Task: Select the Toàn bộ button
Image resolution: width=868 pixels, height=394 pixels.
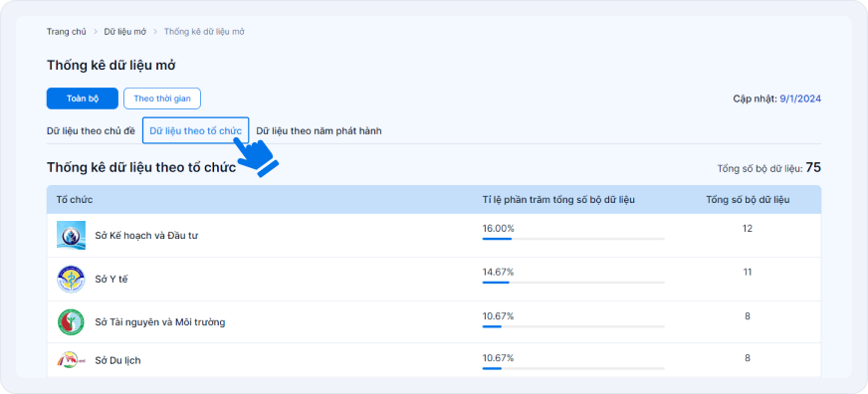Action: (83, 98)
